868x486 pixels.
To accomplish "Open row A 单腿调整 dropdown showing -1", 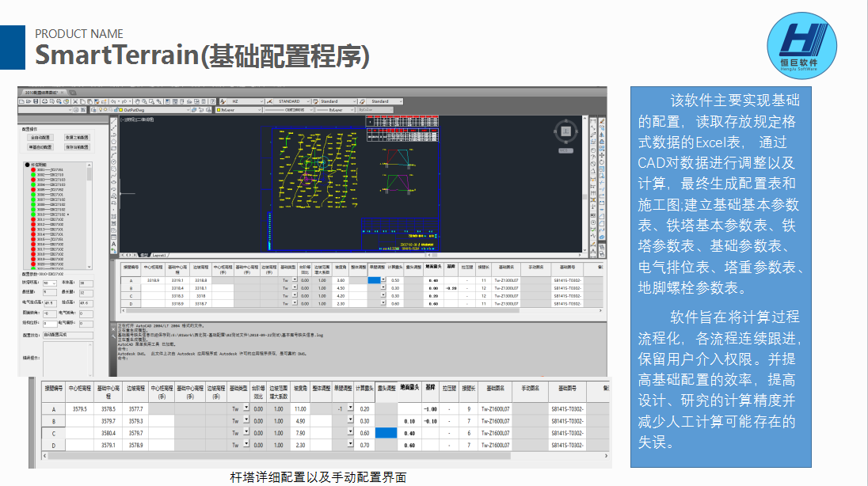I will click(x=350, y=408).
